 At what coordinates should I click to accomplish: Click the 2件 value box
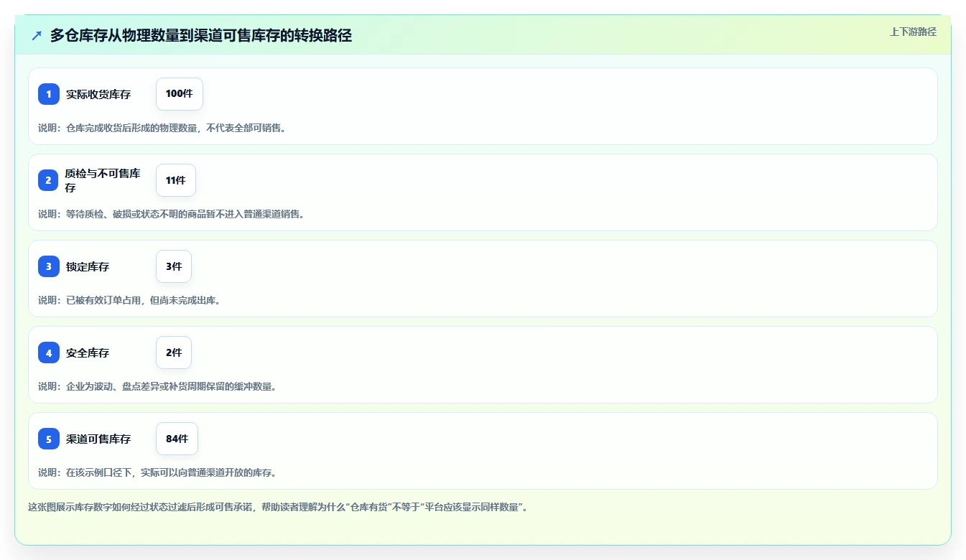coord(174,353)
